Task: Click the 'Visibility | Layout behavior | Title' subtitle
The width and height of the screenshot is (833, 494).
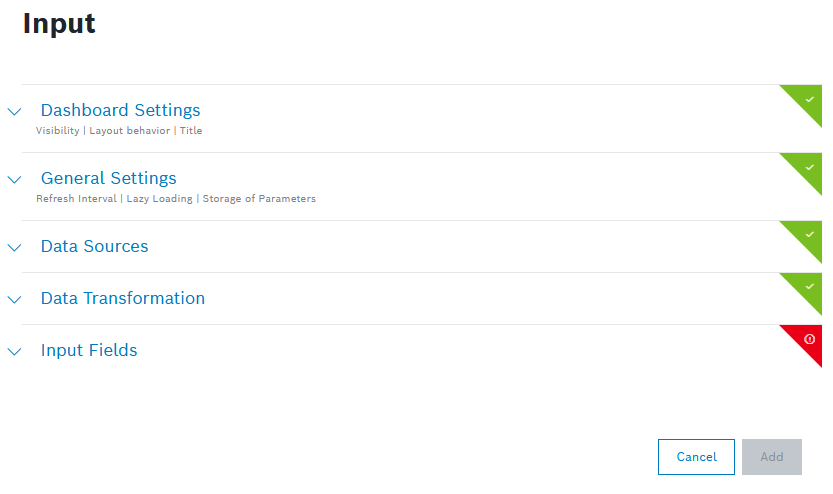Action: coord(119,131)
